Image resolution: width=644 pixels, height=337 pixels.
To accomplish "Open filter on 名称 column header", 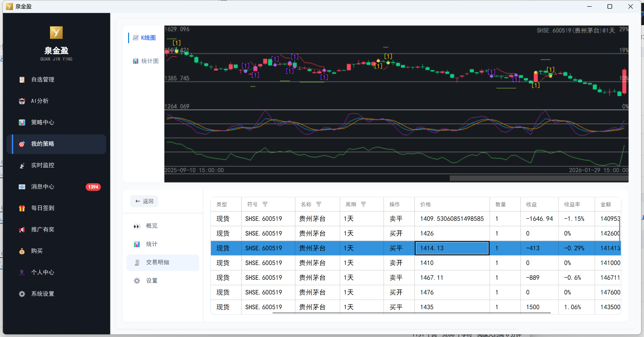I will click(319, 204).
